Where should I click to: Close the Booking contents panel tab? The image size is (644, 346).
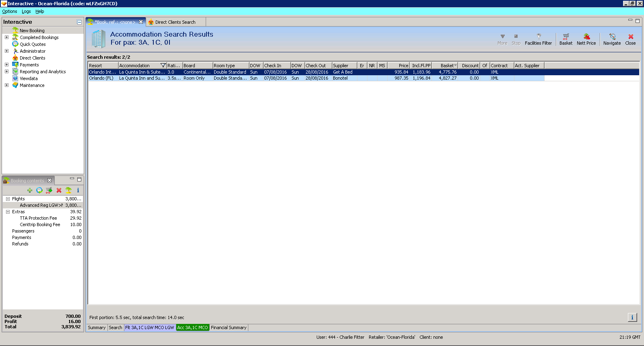50,180
